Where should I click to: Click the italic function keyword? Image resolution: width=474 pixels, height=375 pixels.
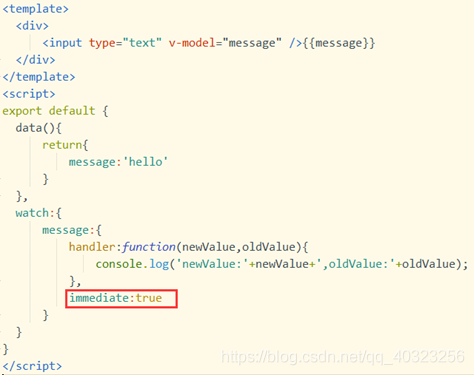coord(149,247)
